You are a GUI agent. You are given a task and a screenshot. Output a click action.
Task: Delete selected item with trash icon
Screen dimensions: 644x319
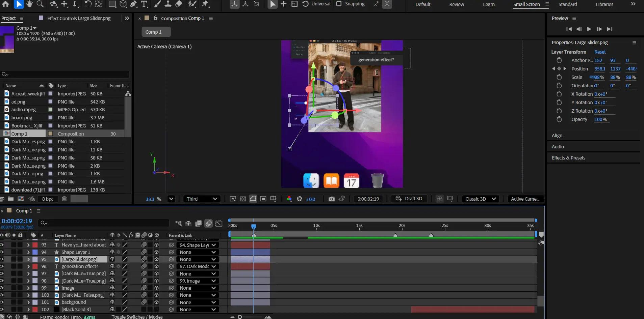pyautogui.click(x=64, y=199)
